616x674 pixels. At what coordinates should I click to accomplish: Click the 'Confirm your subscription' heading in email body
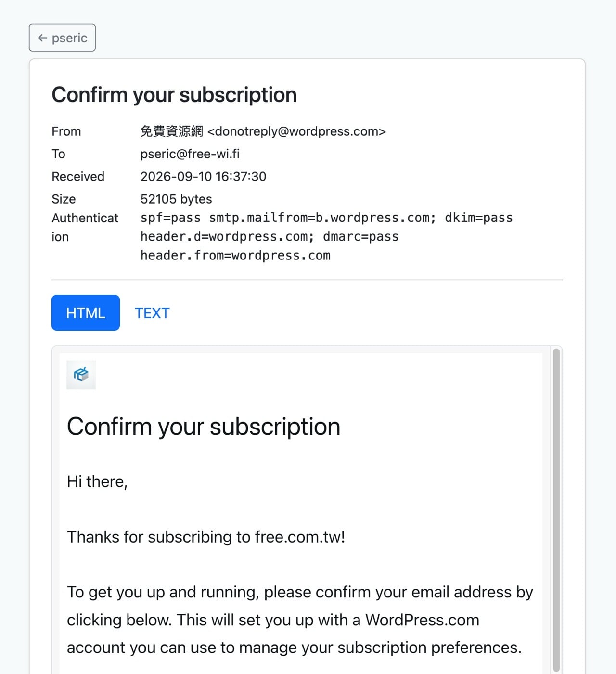pyautogui.click(x=204, y=427)
